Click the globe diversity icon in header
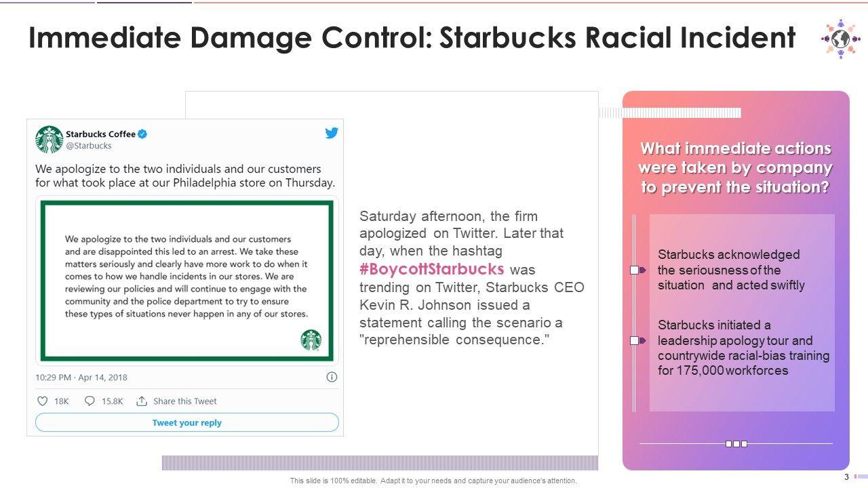 click(x=840, y=39)
